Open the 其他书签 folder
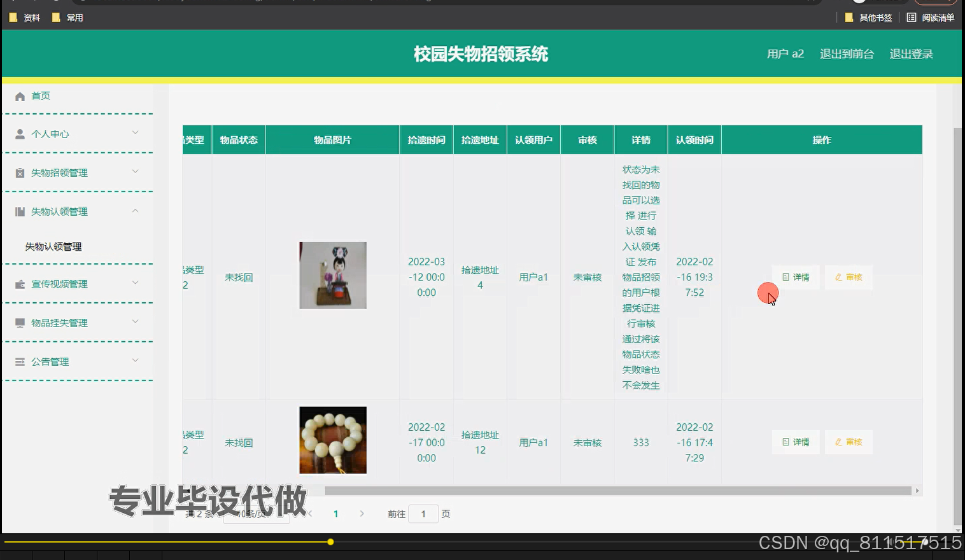965x560 pixels. [x=868, y=18]
